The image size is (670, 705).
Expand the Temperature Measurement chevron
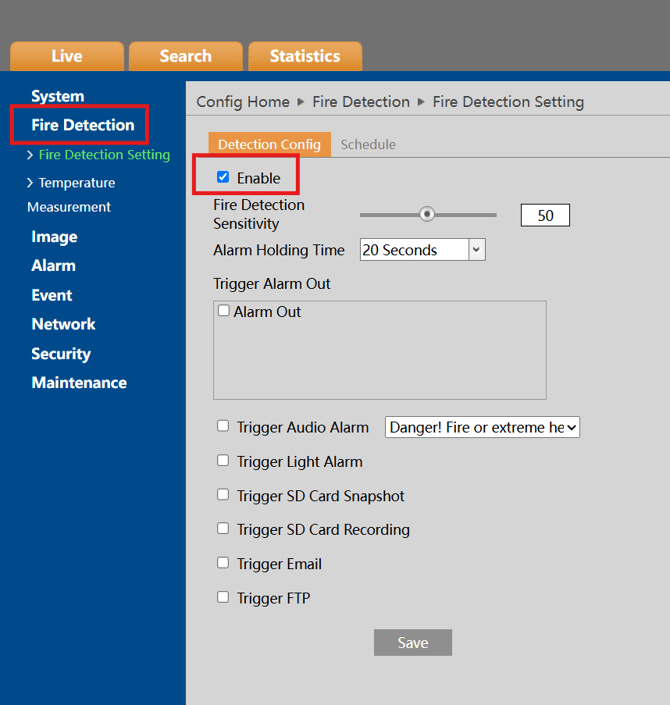30,183
